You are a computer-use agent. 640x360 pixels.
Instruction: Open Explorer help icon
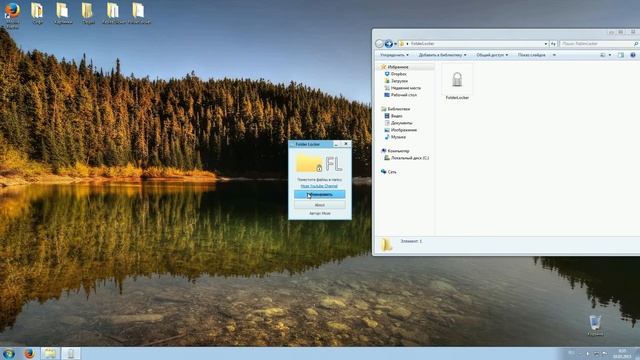point(633,55)
